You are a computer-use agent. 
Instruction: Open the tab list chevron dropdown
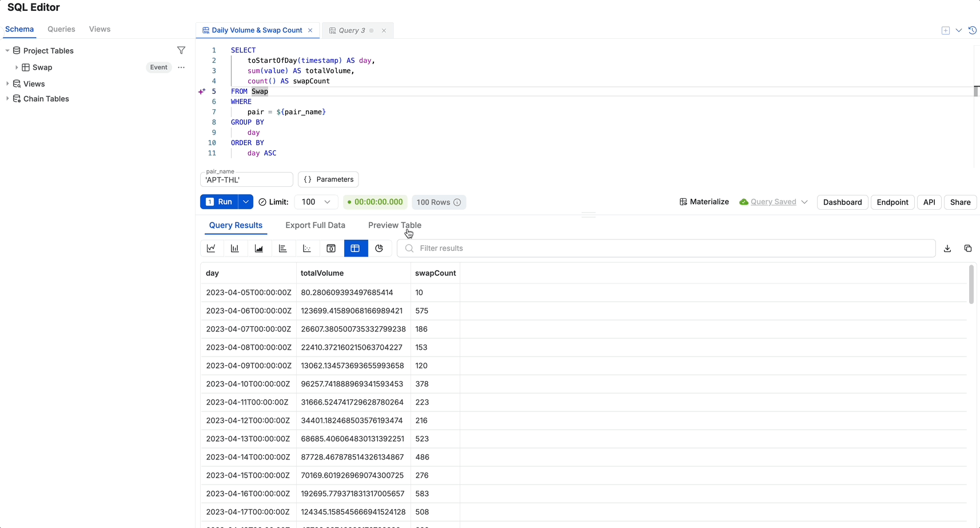[959, 30]
